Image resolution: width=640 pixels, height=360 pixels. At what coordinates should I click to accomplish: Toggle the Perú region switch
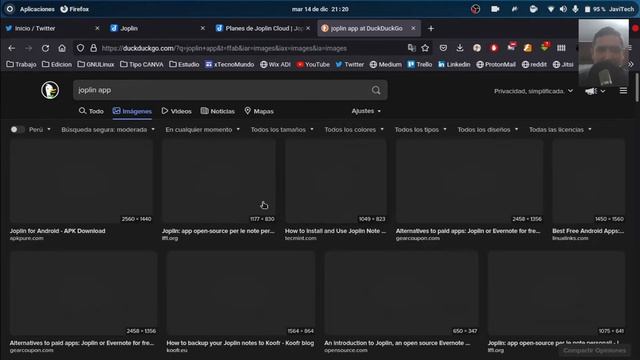[17, 129]
